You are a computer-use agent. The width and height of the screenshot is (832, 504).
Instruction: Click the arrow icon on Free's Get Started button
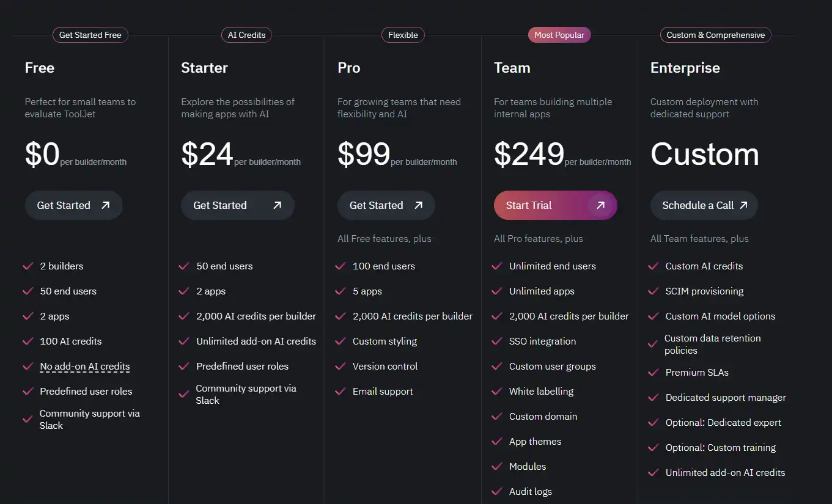pyautogui.click(x=106, y=205)
